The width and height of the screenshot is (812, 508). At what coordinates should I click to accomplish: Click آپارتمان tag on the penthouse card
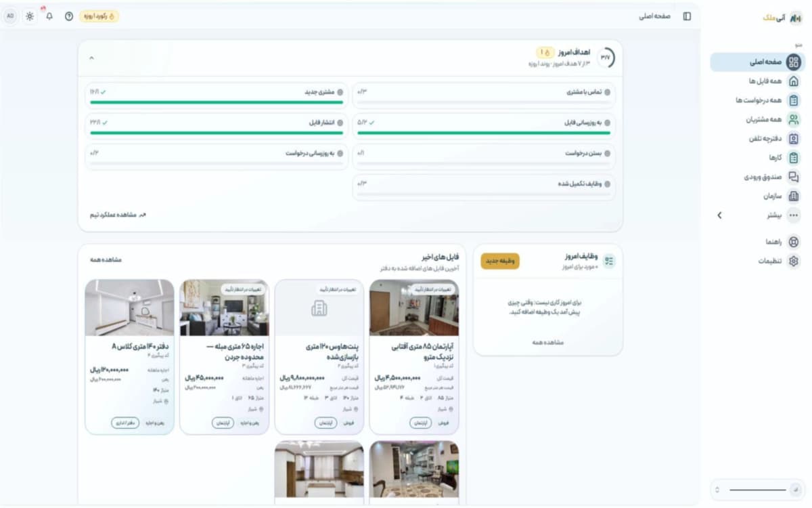coord(325,423)
